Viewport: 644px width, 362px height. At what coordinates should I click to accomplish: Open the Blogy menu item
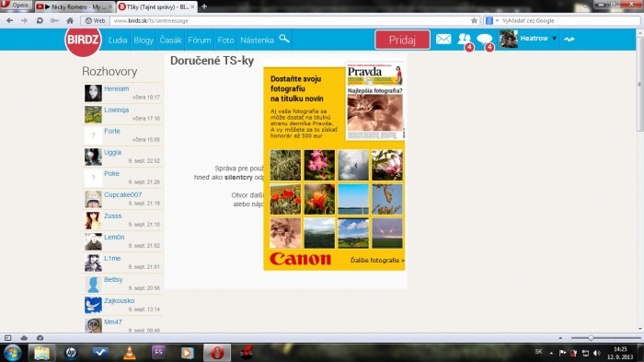144,40
